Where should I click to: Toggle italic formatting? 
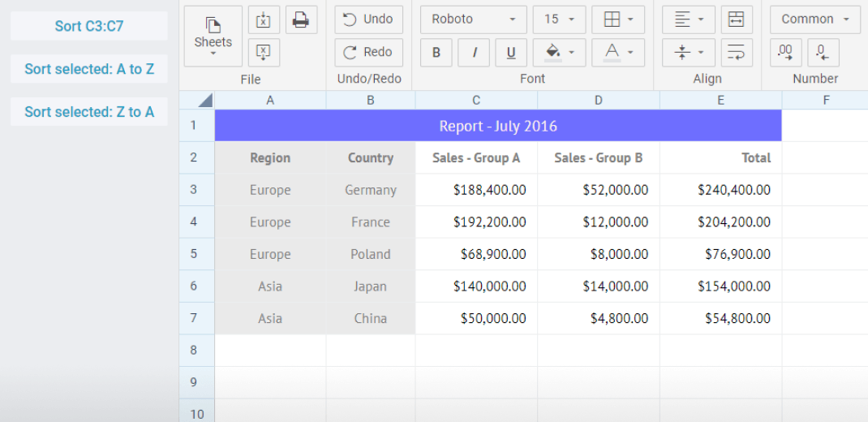point(474,53)
